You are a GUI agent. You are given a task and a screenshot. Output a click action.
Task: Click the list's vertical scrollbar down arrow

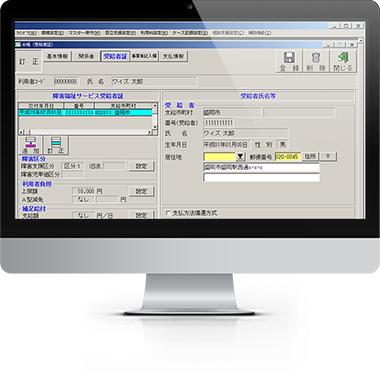(155, 127)
